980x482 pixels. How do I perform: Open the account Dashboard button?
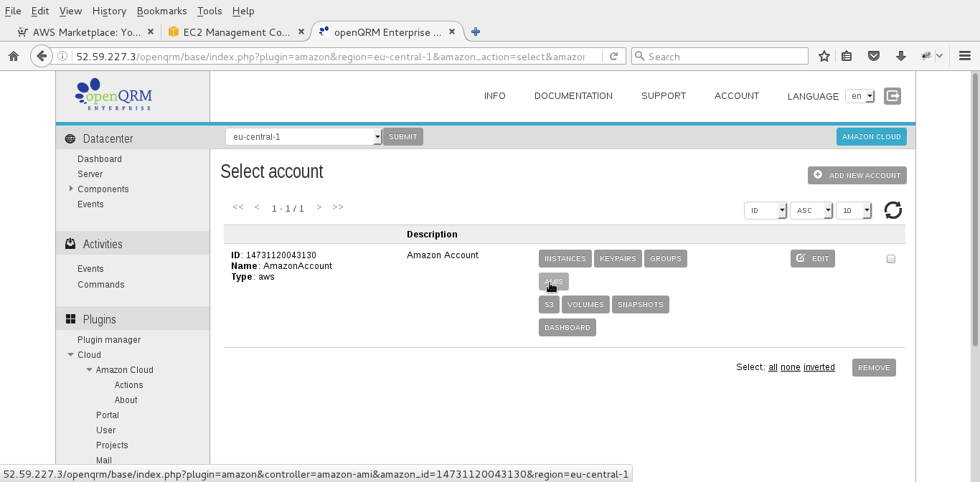(567, 327)
